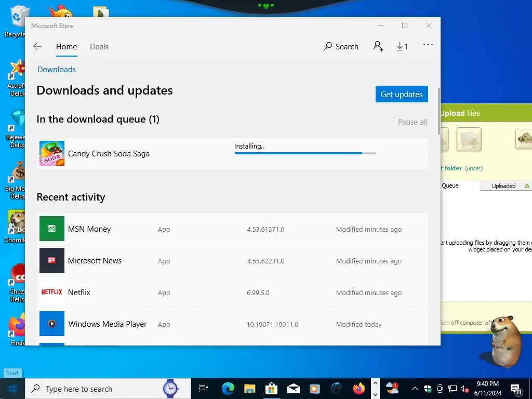
Task: Open the media player taskbar icon
Action: 315,389
